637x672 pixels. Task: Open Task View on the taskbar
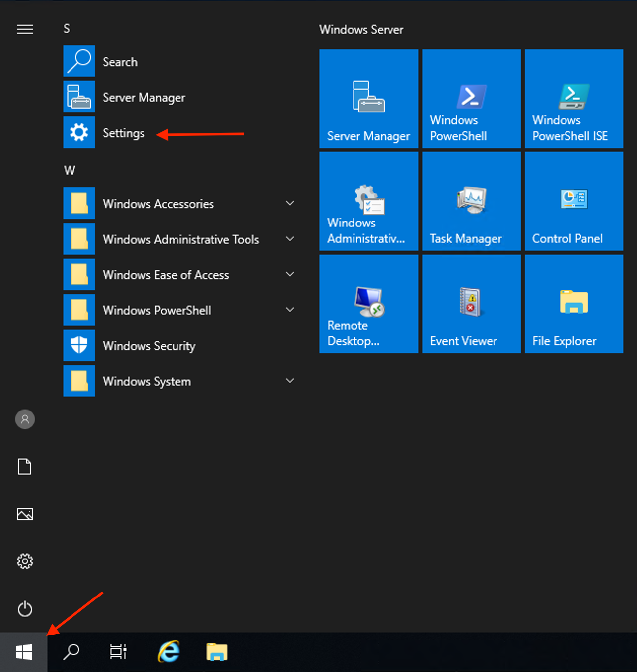pos(118,652)
